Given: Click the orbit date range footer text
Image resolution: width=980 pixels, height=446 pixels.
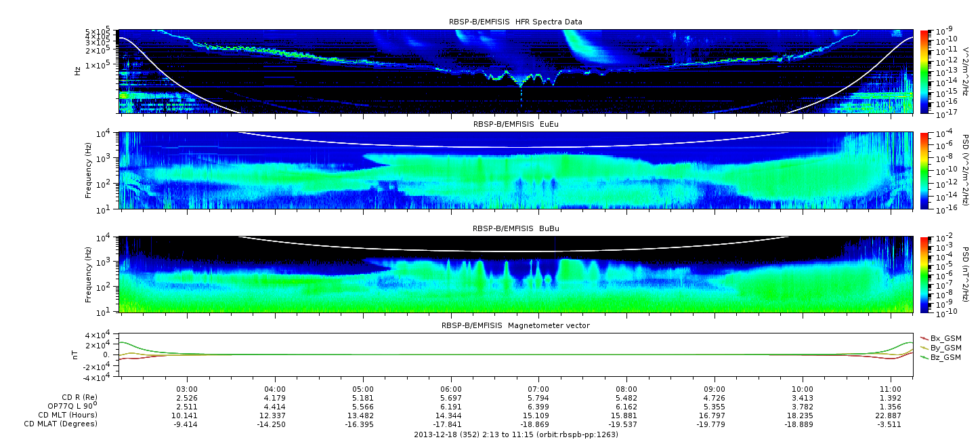Looking at the screenshot, I should coord(515,434).
